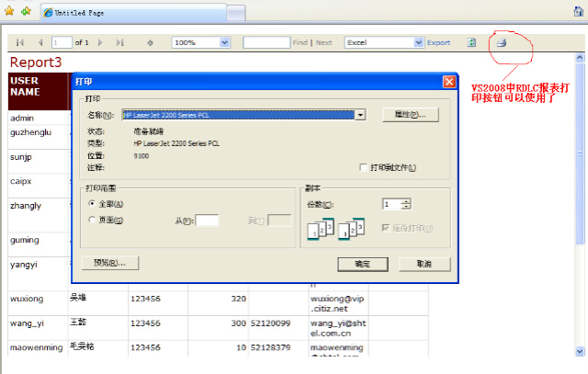Increase copies count with spinner arrow

(406, 201)
